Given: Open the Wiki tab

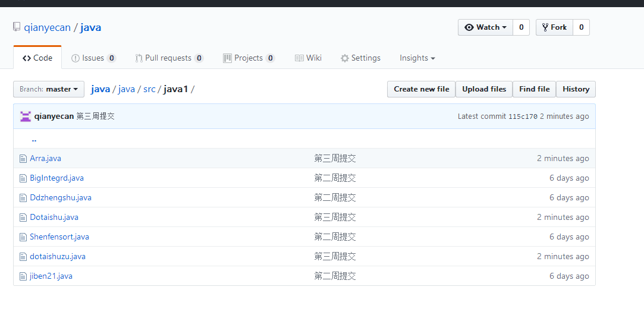Looking at the screenshot, I should tap(308, 58).
